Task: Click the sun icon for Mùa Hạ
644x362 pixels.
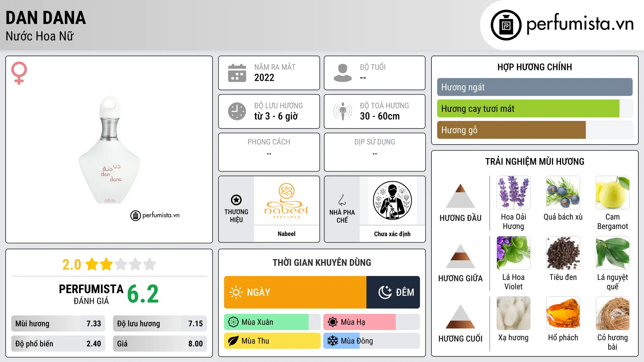Action: point(332,322)
